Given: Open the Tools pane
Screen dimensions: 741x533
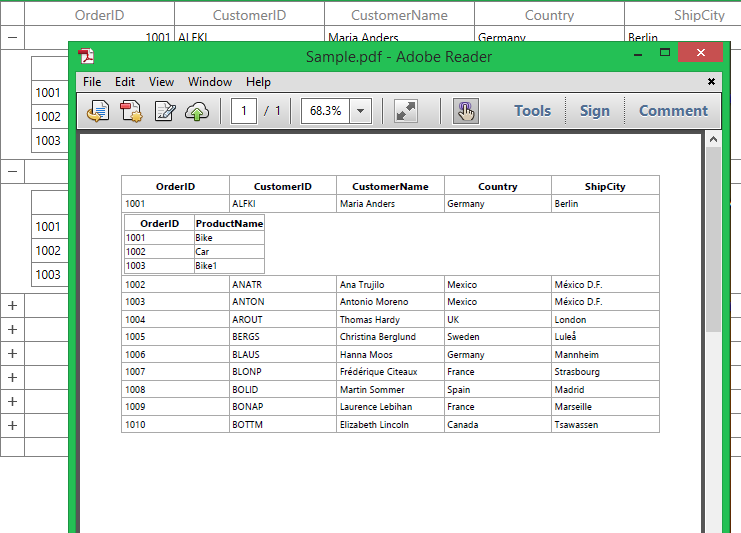Looking at the screenshot, I should coord(532,111).
